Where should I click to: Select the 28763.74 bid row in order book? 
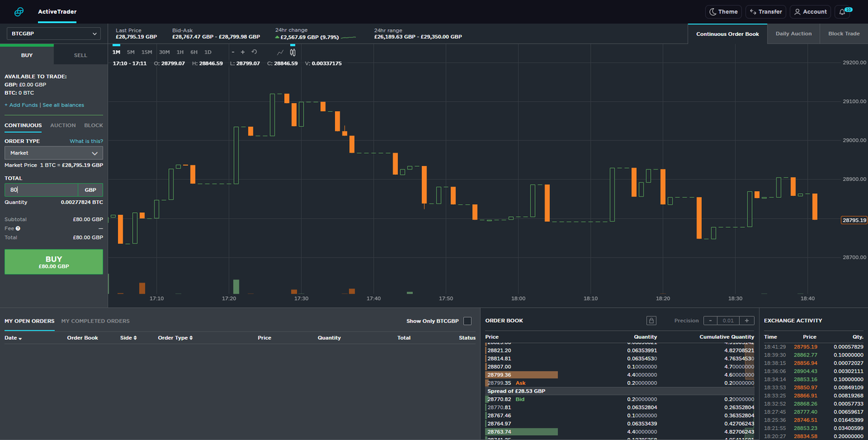click(620, 432)
